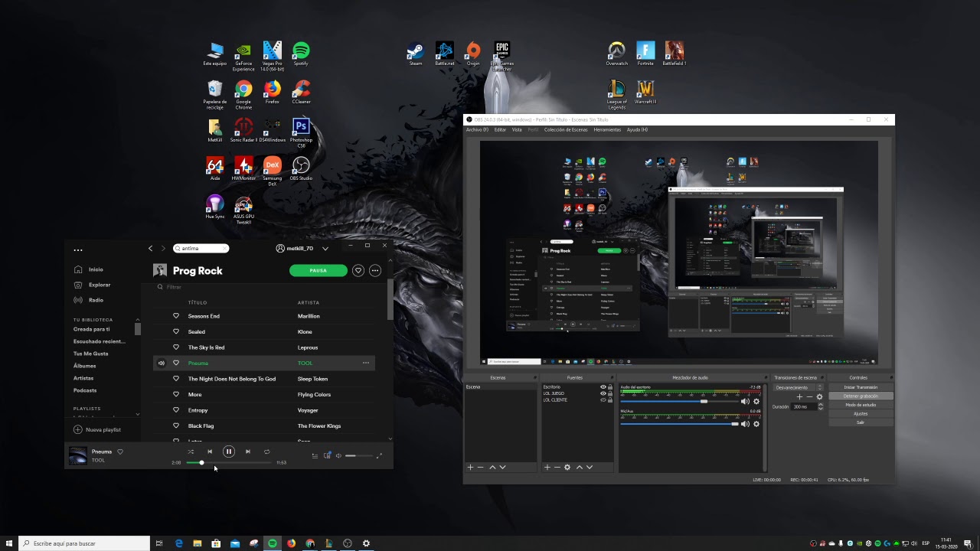Click the Filtrar filter field
Image resolution: width=980 pixels, height=551 pixels.
point(174,287)
